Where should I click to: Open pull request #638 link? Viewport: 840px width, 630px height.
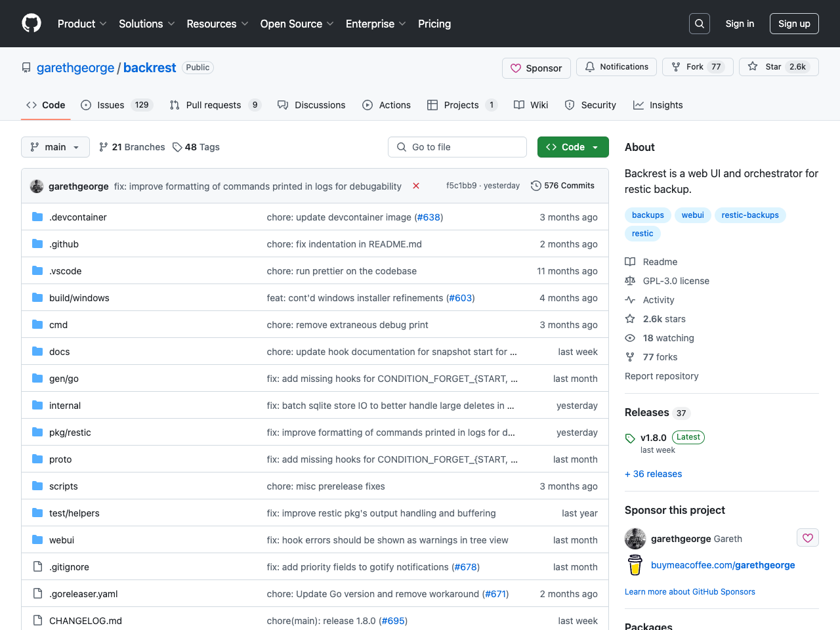429,217
